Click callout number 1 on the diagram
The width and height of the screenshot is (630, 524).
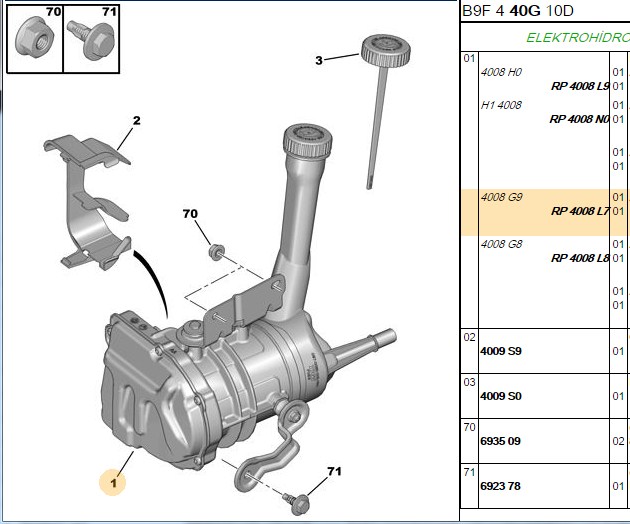(113, 482)
